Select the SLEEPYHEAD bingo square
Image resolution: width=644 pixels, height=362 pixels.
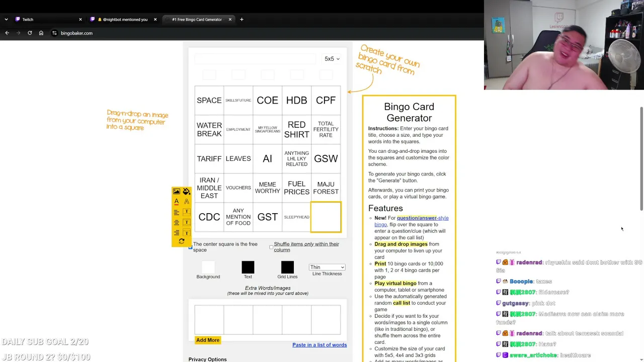point(297,217)
